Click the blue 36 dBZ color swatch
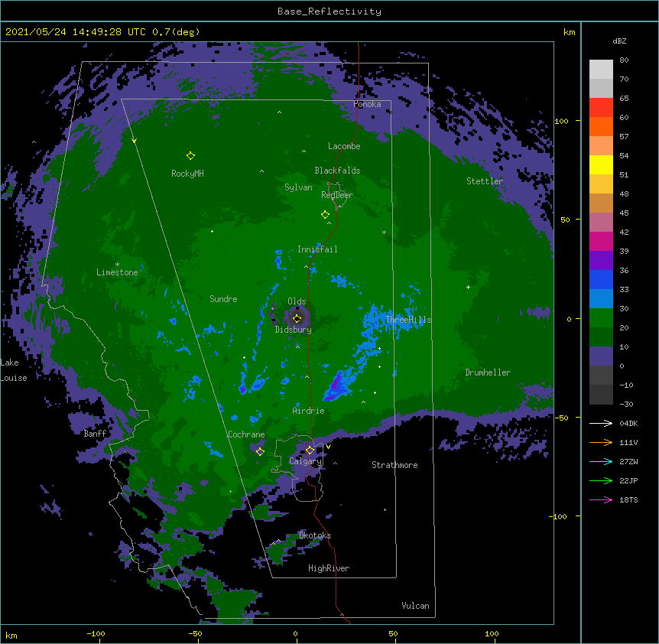Image resolution: width=659 pixels, height=644 pixels. (x=601, y=279)
